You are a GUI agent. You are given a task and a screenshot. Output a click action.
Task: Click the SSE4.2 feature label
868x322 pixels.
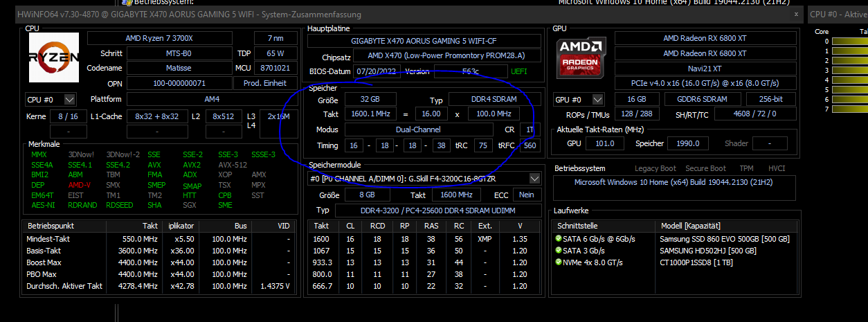pyautogui.click(x=118, y=165)
